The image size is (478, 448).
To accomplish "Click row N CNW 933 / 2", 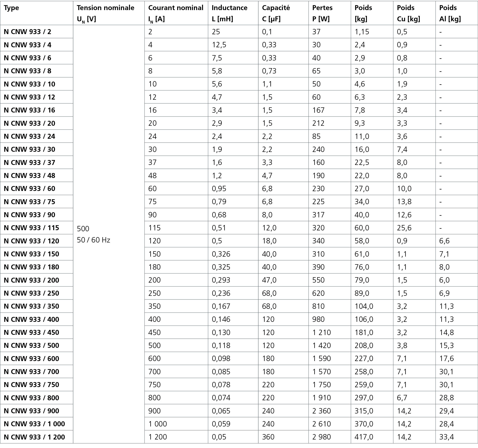I will (x=28, y=32).
